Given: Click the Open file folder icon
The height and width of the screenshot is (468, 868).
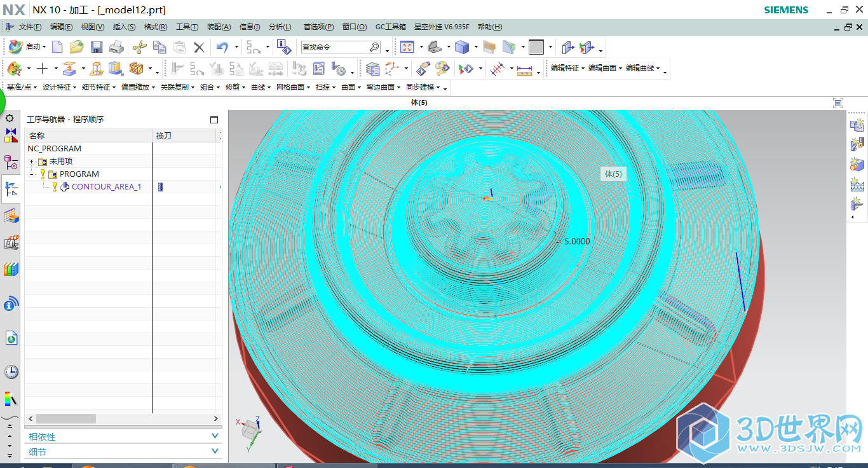Looking at the screenshot, I should click(77, 46).
